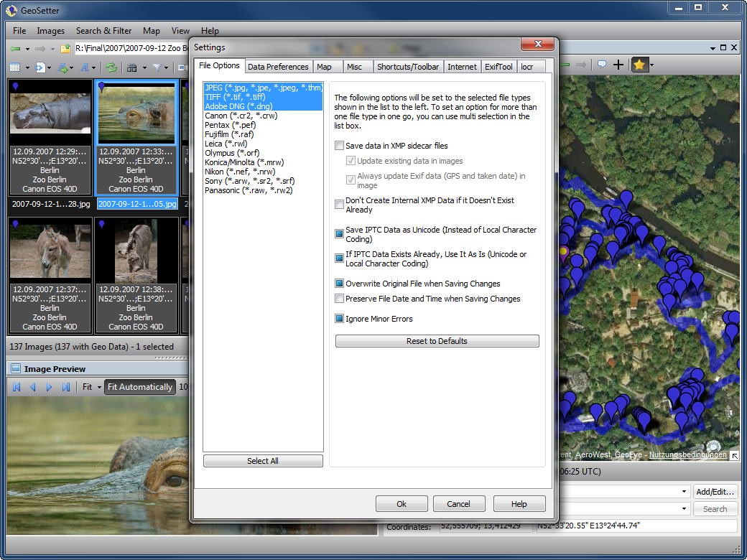Switch to the Data Preferences tab
Screen dimensions: 747x560
(278, 67)
